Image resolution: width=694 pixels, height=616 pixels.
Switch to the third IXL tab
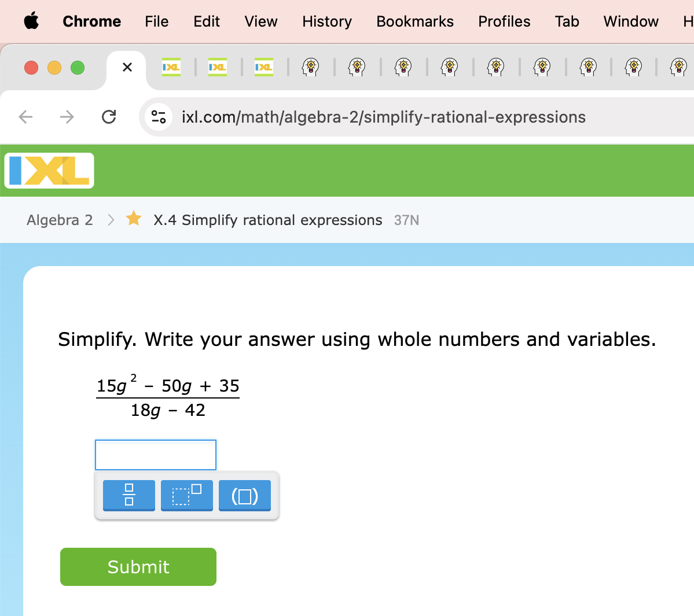[x=264, y=67]
